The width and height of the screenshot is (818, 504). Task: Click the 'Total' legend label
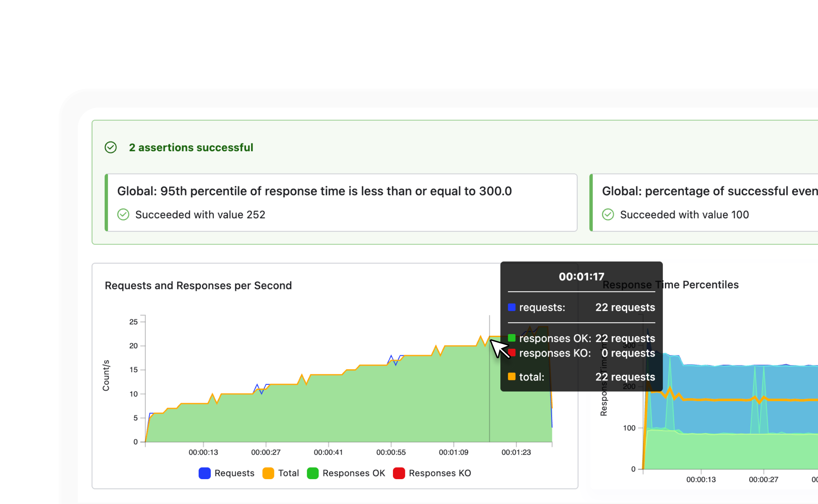tap(288, 473)
